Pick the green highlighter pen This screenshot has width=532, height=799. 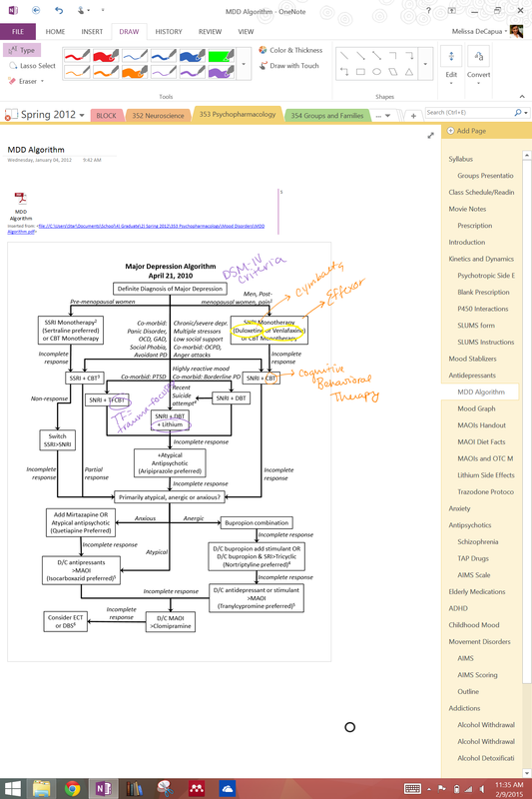pos(222,55)
